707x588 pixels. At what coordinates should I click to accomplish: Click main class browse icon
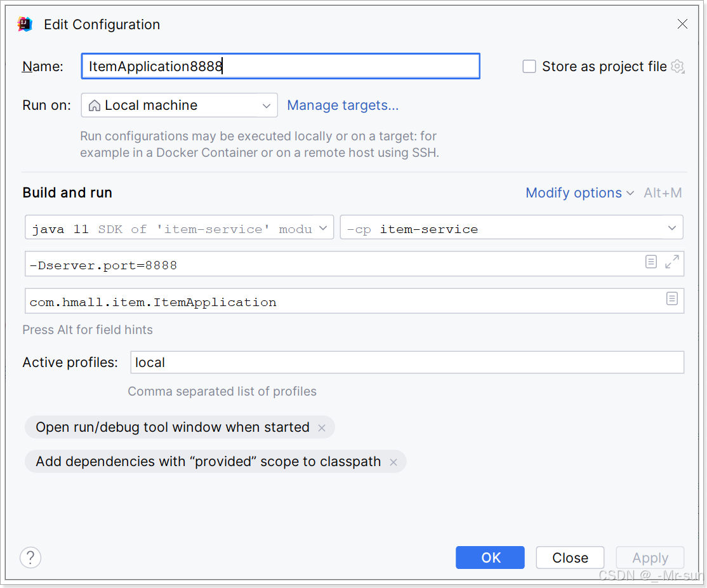pos(672,298)
